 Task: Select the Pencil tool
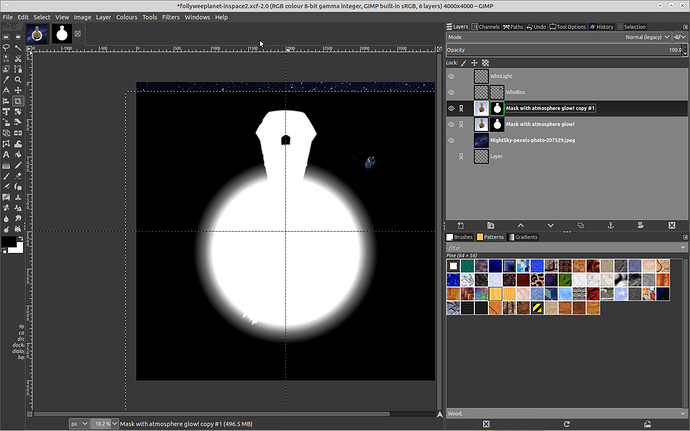pyautogui.click(x=18, y=166)
